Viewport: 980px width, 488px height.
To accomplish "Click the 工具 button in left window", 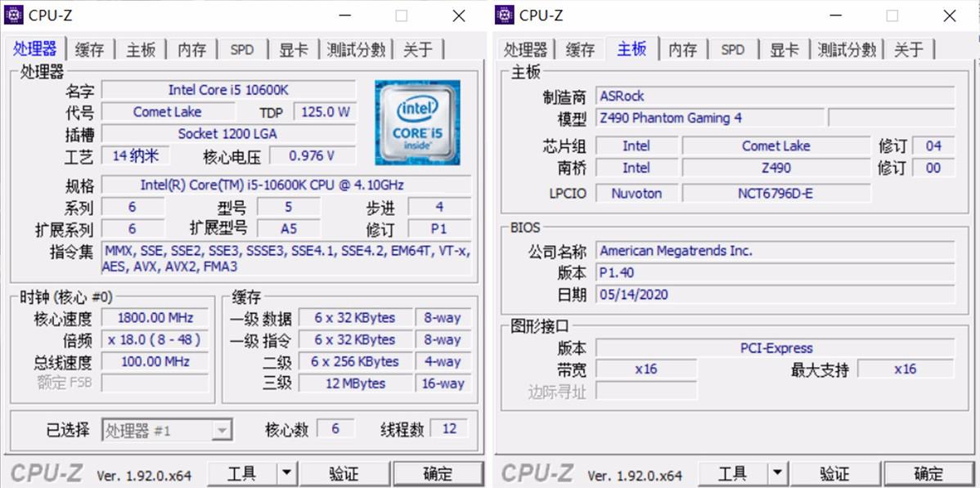I will (242, 473).
